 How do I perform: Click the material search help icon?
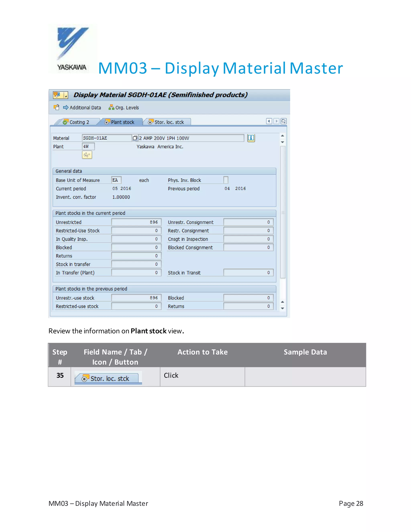click(x=135, y=138)
